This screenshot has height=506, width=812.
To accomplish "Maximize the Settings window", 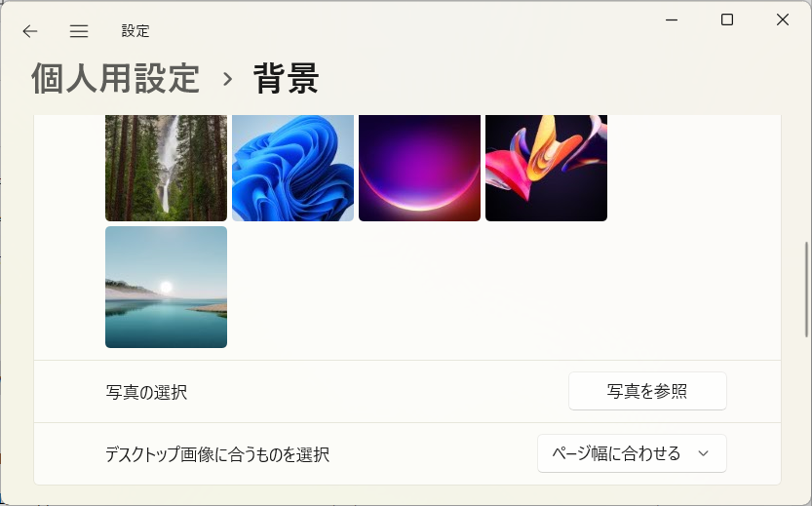I will (727, 19).
